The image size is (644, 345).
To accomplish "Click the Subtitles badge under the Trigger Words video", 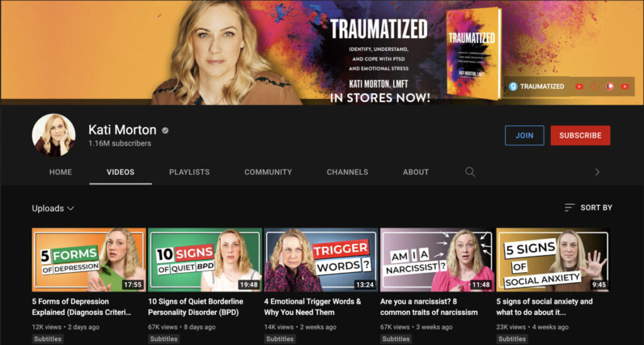I will point(280,339).
